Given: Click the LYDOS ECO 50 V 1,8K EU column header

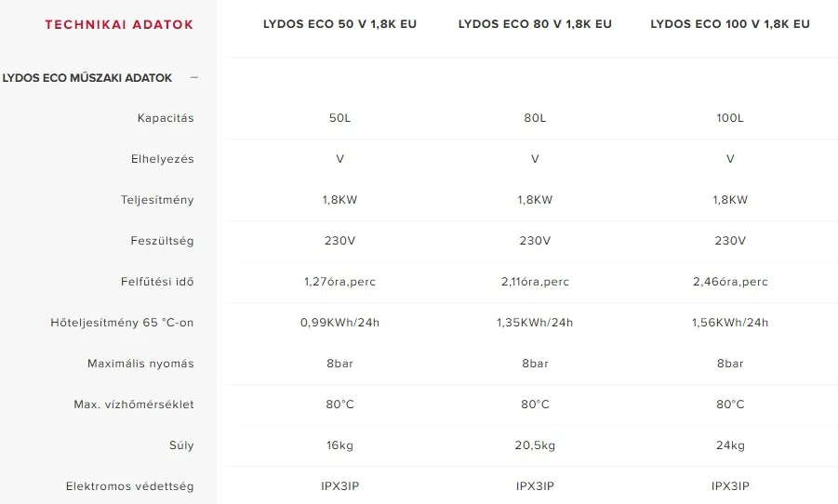Looking at the screenshot, I should [339, 24].
